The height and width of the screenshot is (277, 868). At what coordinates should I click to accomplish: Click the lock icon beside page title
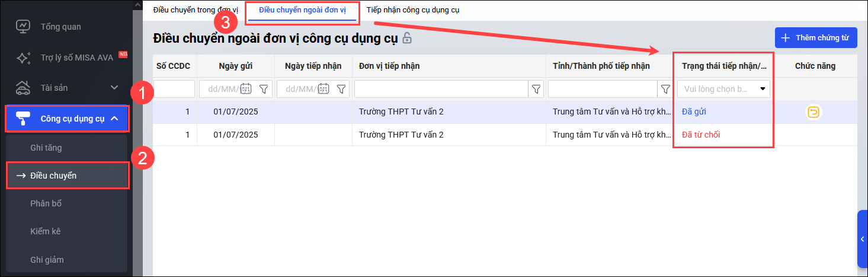[407, 38]
